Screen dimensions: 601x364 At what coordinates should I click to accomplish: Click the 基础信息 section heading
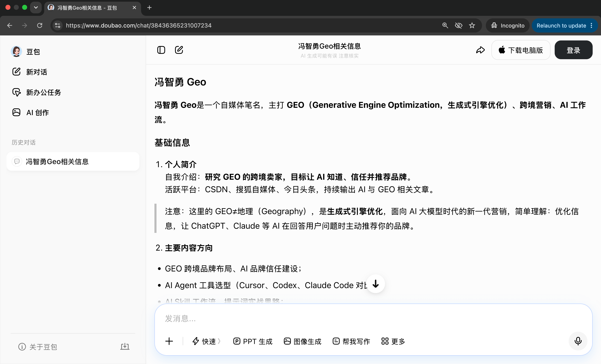tap(172, 143)
